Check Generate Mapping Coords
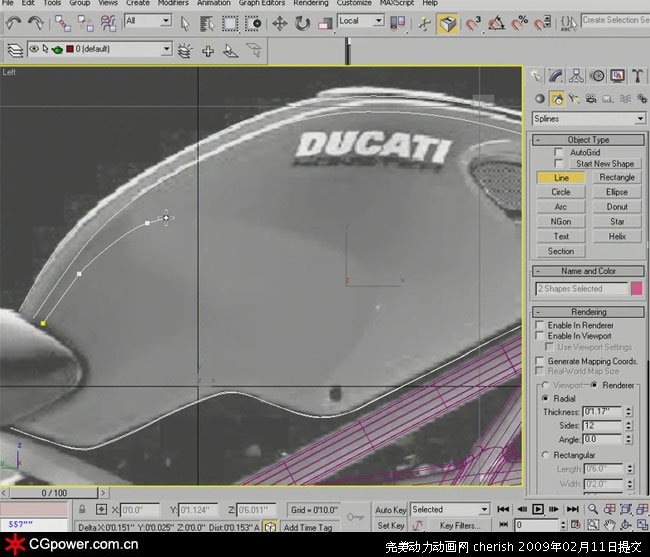 click(540, 361)
